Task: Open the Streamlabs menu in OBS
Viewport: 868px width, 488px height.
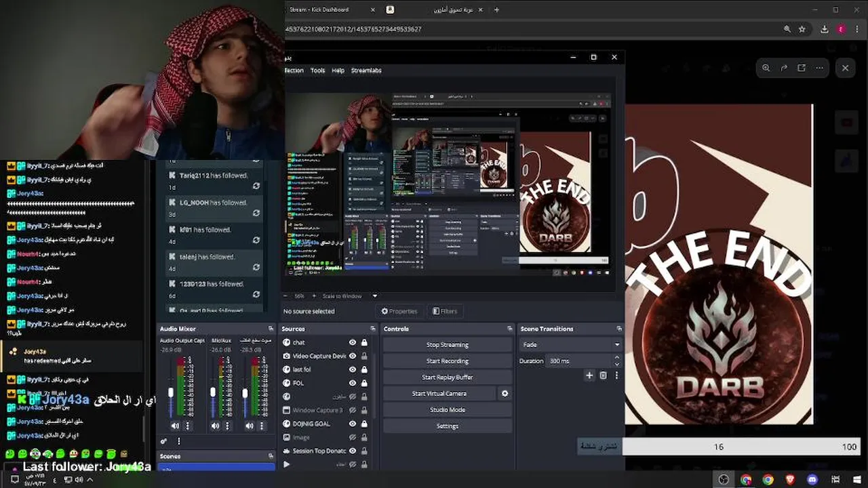Action: (366, 70)
